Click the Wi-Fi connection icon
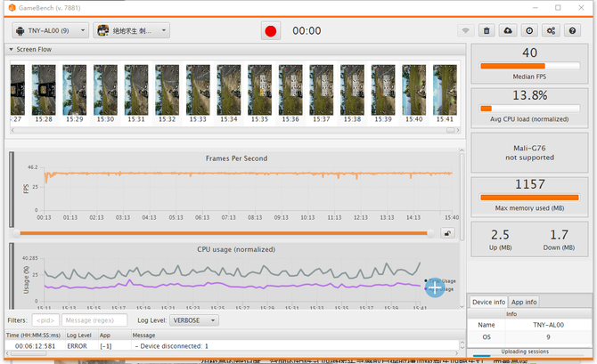 click(465, 30)
